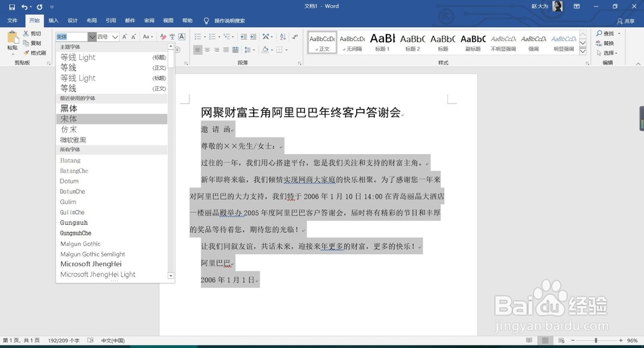Toggle distributed alignment
The height and width of the screenshot is (348, 644).
pos(235,50)
